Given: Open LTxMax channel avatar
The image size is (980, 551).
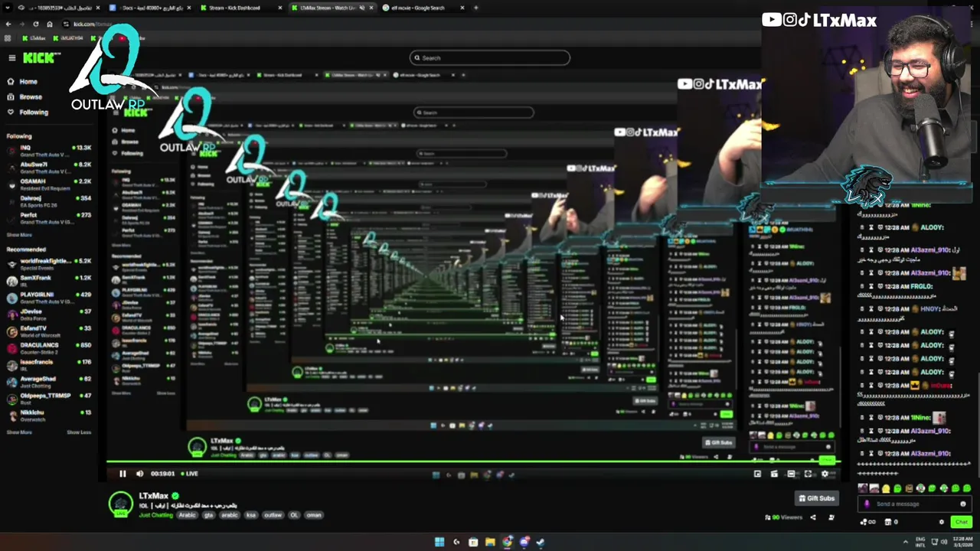Looking at the screenshot, I should (x=120, y=504).
